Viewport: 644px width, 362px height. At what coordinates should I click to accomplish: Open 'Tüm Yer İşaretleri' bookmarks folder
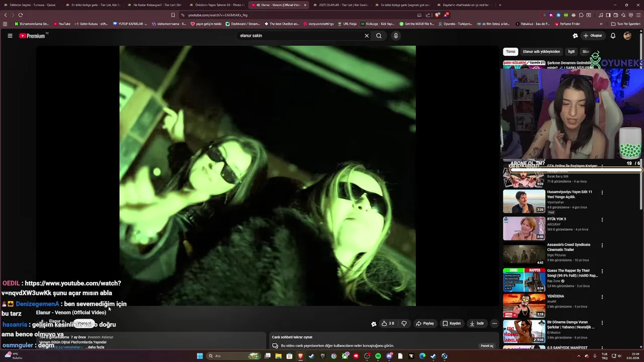pos(625,24)
